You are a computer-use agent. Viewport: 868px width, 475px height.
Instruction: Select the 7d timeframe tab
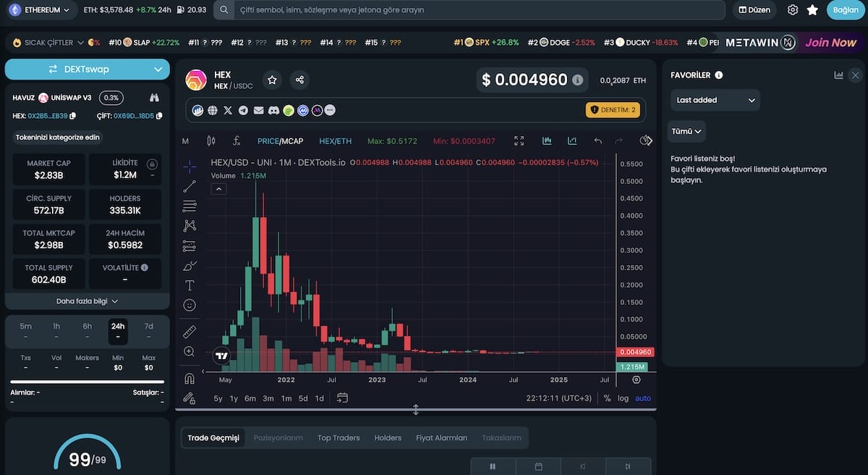click(149, 327)
